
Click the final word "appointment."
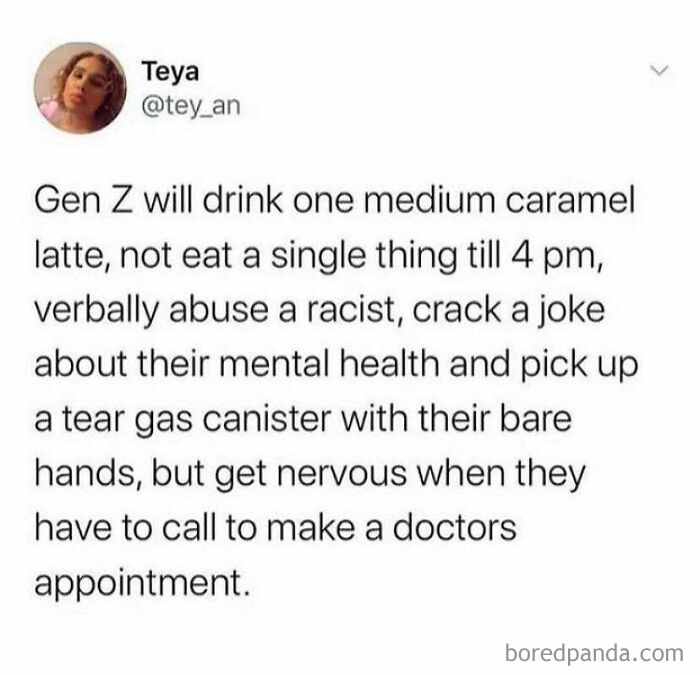[141, 585]
